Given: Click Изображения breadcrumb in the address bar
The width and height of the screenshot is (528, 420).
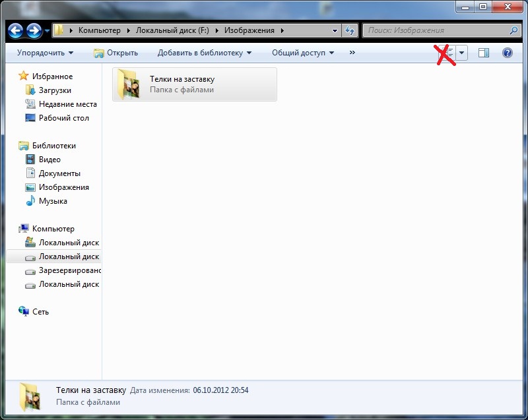Looking at the screenshot, I should [x=249, y=30].
